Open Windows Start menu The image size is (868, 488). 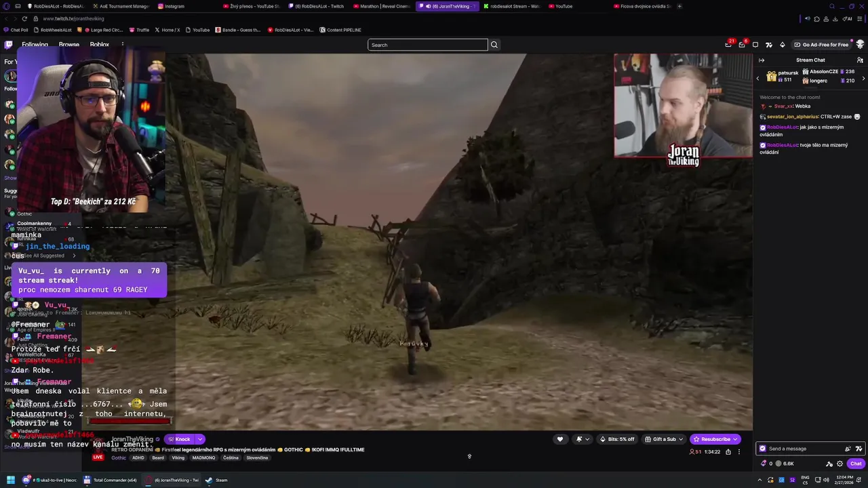click(11, 480)
